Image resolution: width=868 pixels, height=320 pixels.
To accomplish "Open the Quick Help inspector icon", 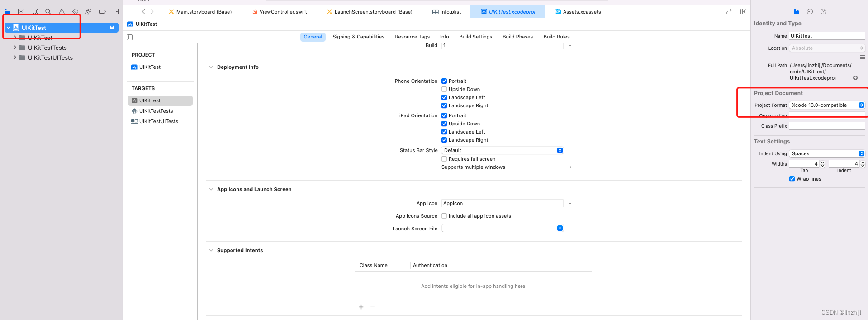I will [x=823, y=11].
